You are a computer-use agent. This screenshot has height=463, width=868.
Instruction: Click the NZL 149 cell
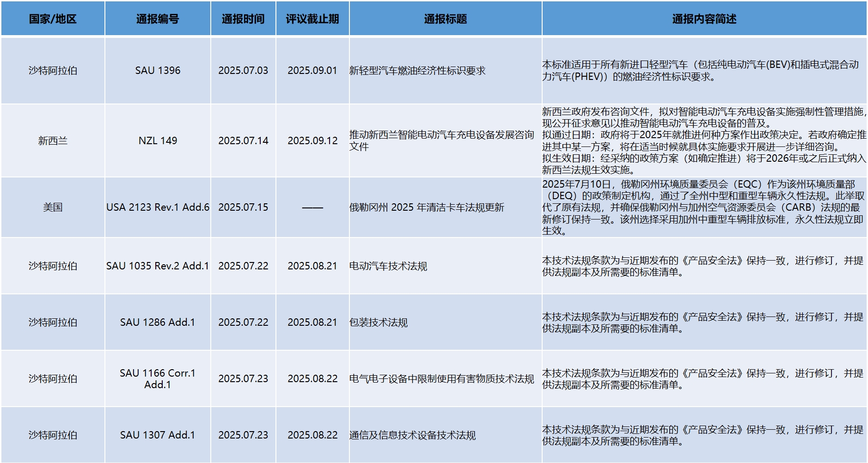pyautogui.click(x=158, y=141)
